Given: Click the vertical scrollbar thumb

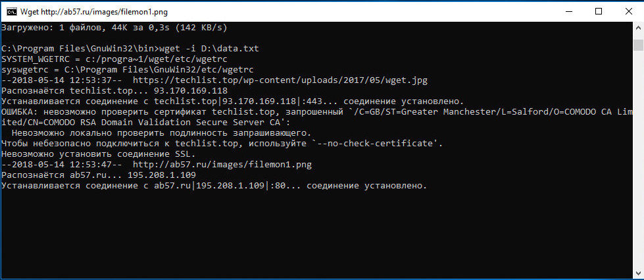Looking at the screenshot, I should 637,45.
